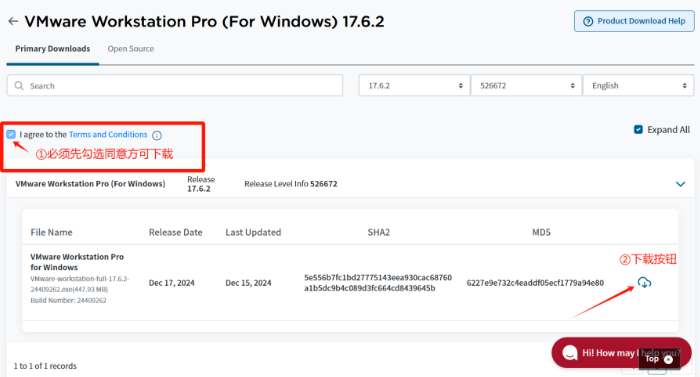Open the chat bubble icon
The image size is (700, 377).
point(570,353)
